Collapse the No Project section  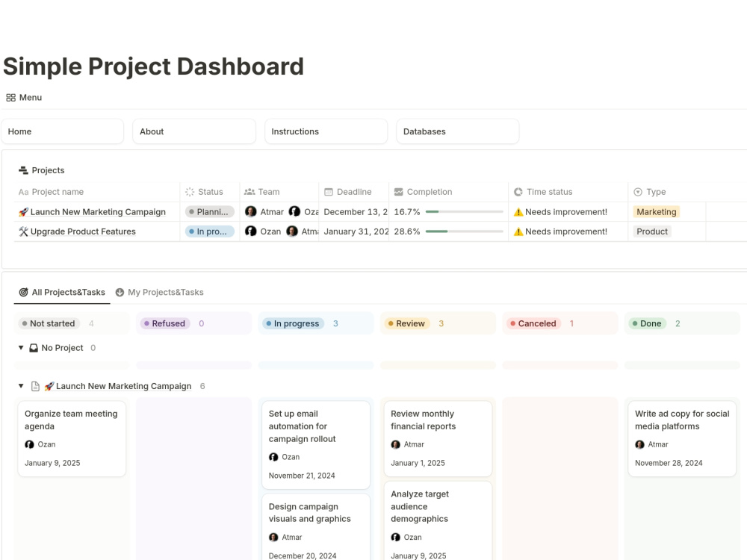coord(19,347)
